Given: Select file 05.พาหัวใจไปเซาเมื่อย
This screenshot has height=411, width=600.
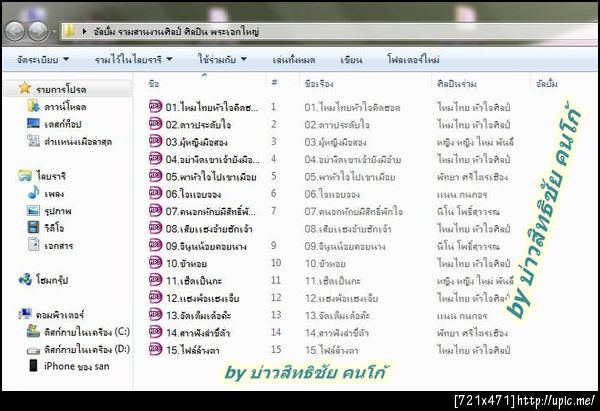Looking at the screenshot, I should click(x=211, y=177).
